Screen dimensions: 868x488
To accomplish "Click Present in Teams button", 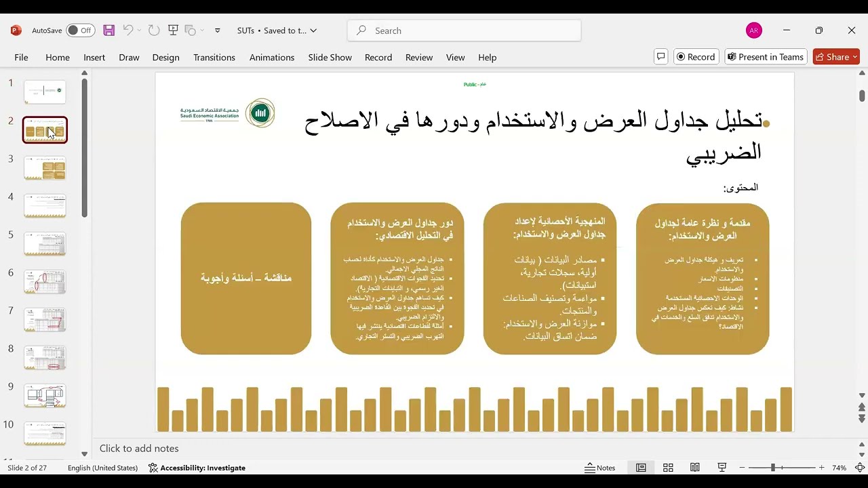I will pyautogui.click(x=766, y=57).
